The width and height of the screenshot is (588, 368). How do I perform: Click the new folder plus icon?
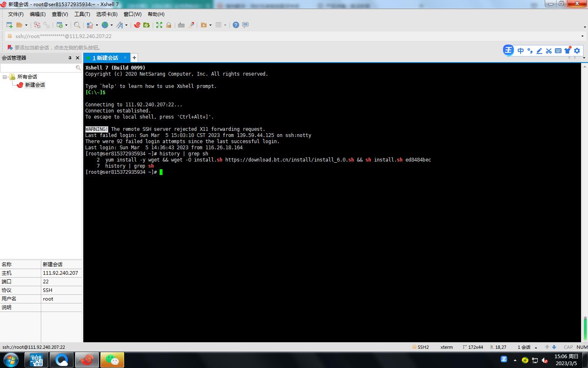point(204,25)
